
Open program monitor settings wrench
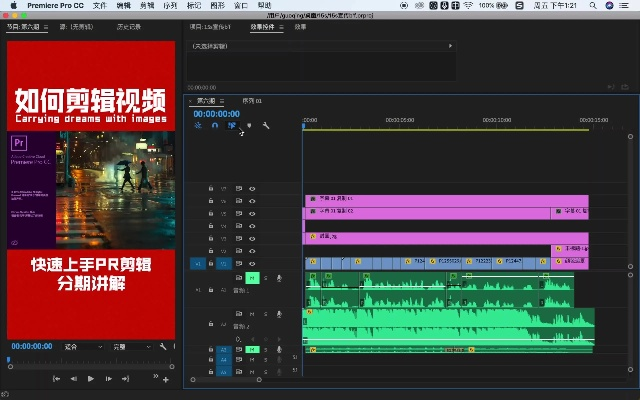(x=163, y=346)
